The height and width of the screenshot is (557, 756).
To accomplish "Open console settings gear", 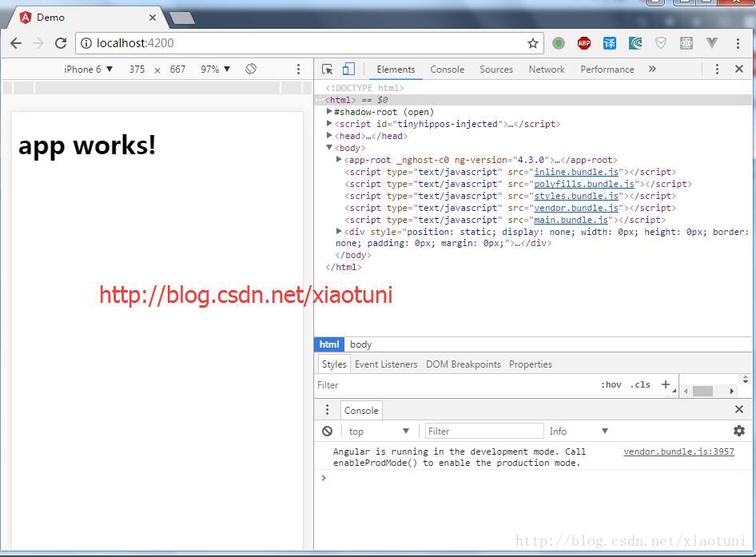I will pos(738,431).
